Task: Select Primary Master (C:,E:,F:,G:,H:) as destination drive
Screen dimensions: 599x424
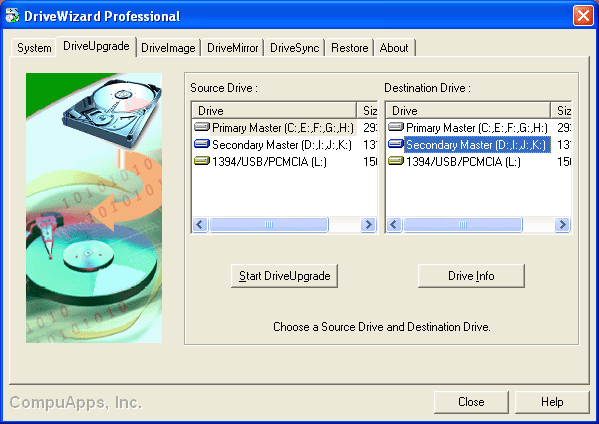Action: point(477,127)
